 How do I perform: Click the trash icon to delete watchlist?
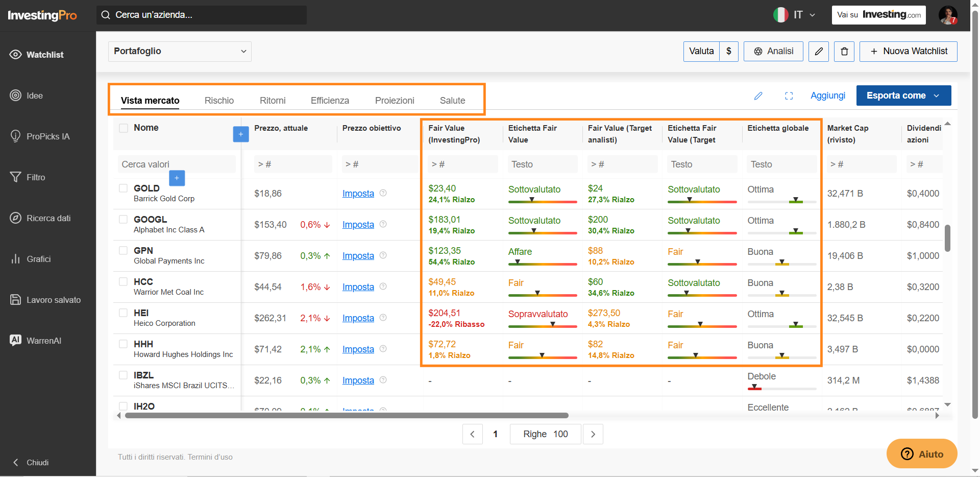[844, 52]
